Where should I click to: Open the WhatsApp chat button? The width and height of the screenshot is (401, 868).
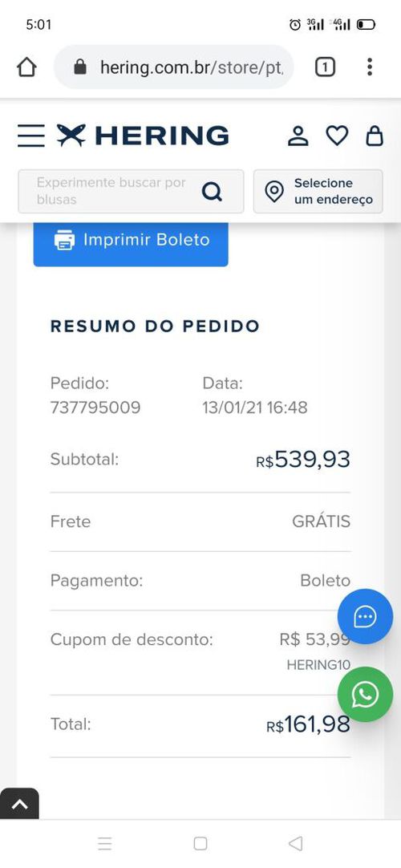365,694
